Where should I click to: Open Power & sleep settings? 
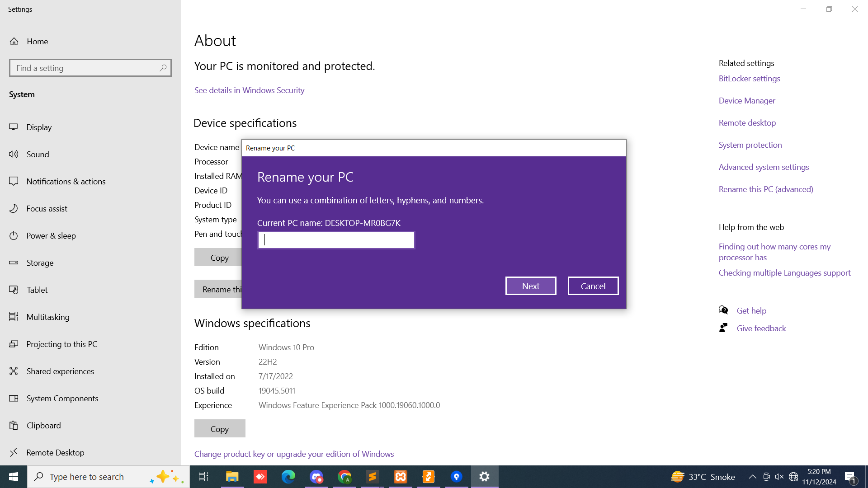[x=51, y=235]
